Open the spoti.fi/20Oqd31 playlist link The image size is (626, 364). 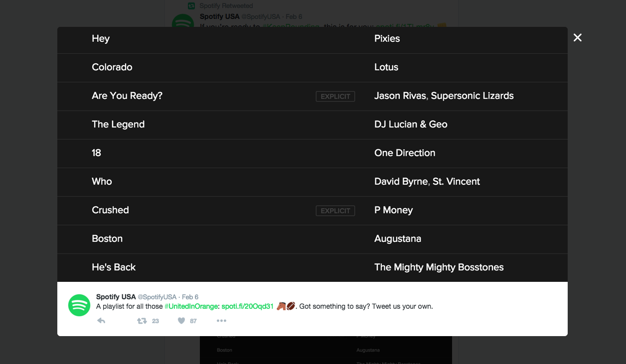(x=248, y=306)
